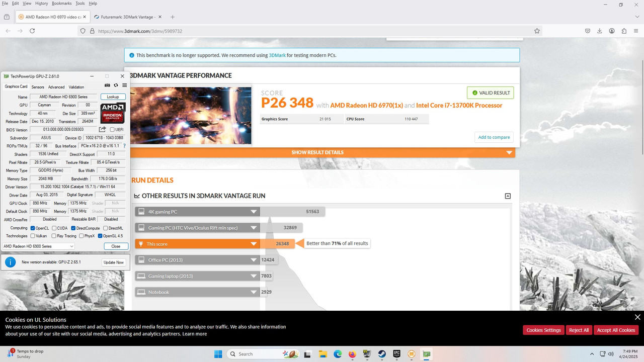
Task: Click the GPU-Z refresh icon
Action: tap(116, 85)
